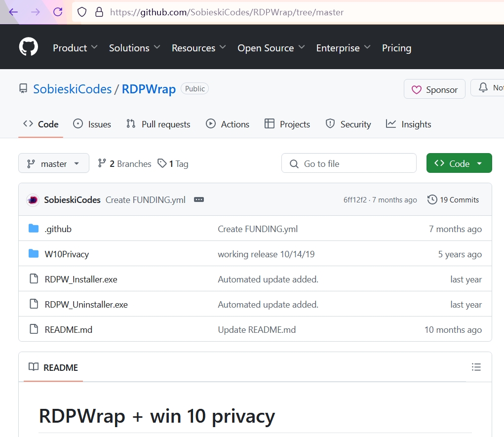
Task: Open the W10Privacy folder
Action: pos(67,254)
